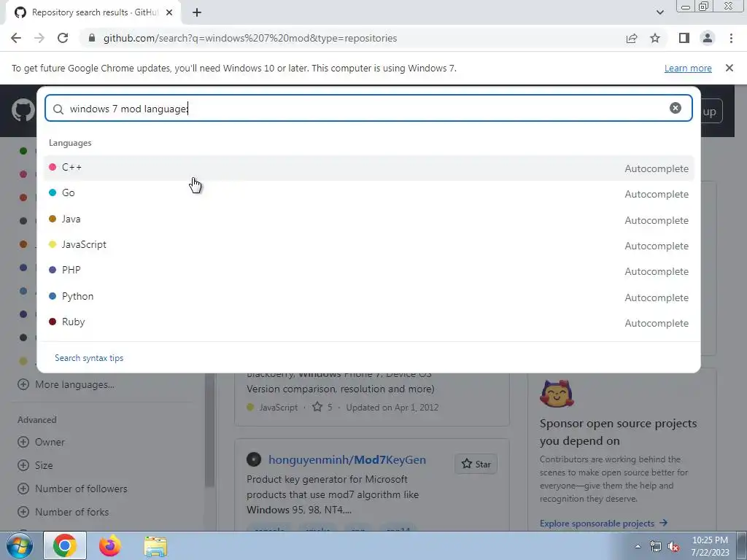Click the muted volume tray icon

tap(673, 547)
